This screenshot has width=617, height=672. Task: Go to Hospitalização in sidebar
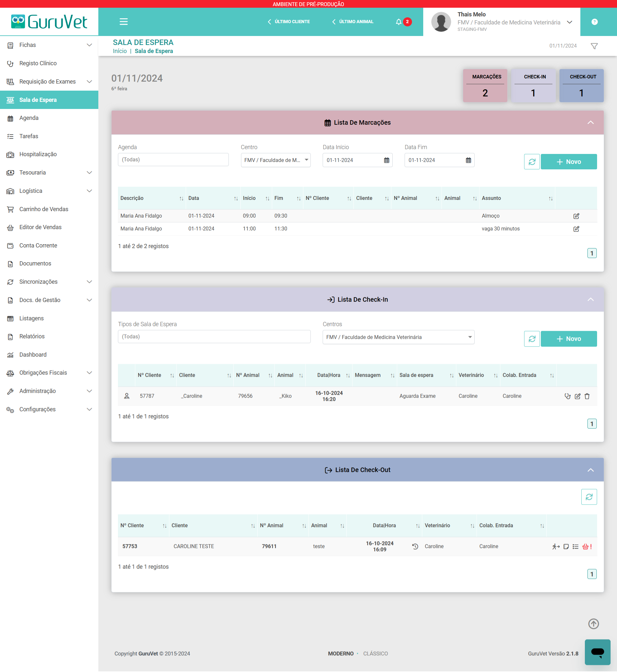38,154
